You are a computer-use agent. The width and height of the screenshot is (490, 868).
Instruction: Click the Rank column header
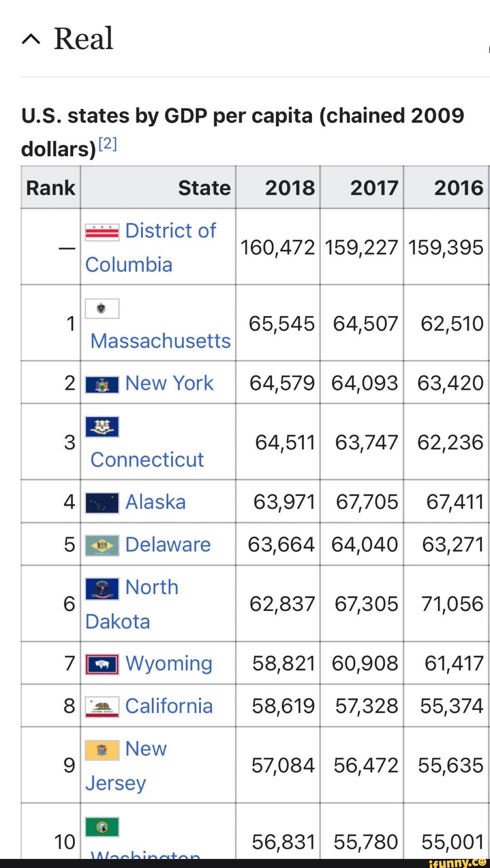click(50, 187)
